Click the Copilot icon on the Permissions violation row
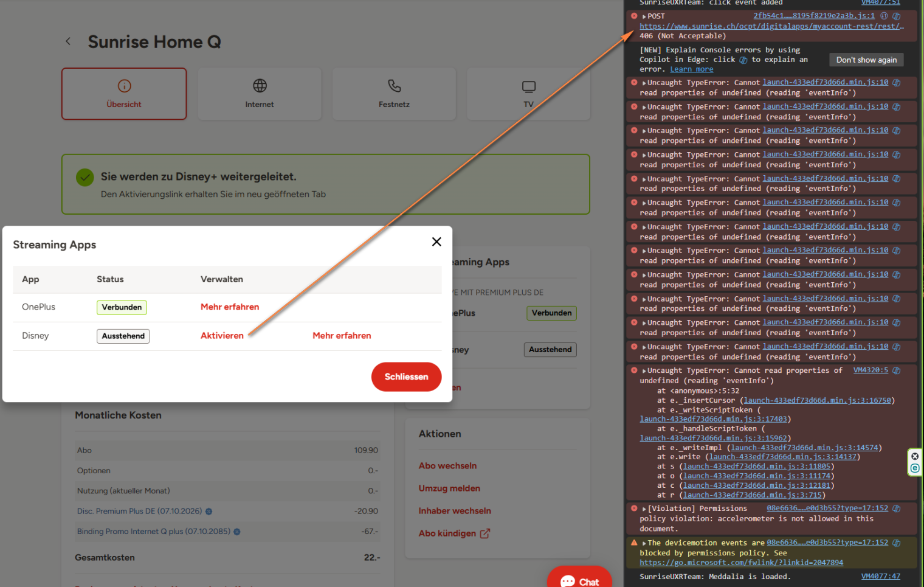Viewport: 924px width, 587px height. pos(896,509)
